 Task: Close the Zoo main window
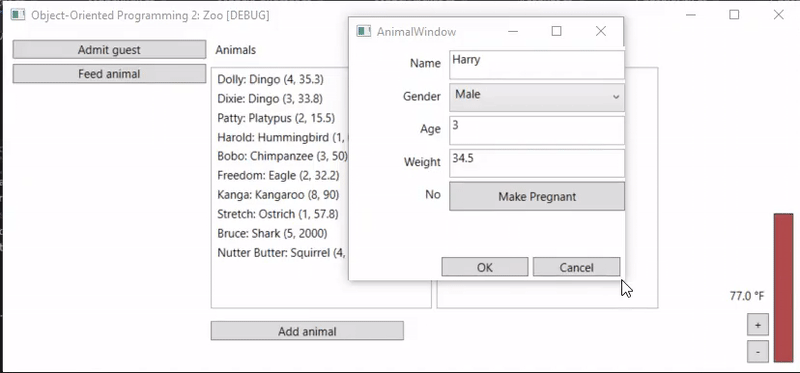tap(779, 15)
